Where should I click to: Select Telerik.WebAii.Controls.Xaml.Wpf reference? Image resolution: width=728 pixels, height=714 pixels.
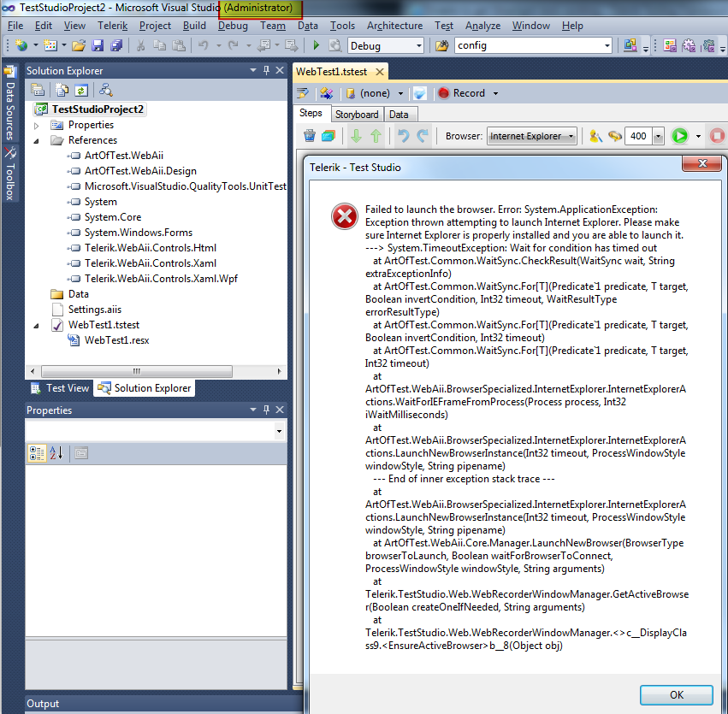(x=161, y=279)
